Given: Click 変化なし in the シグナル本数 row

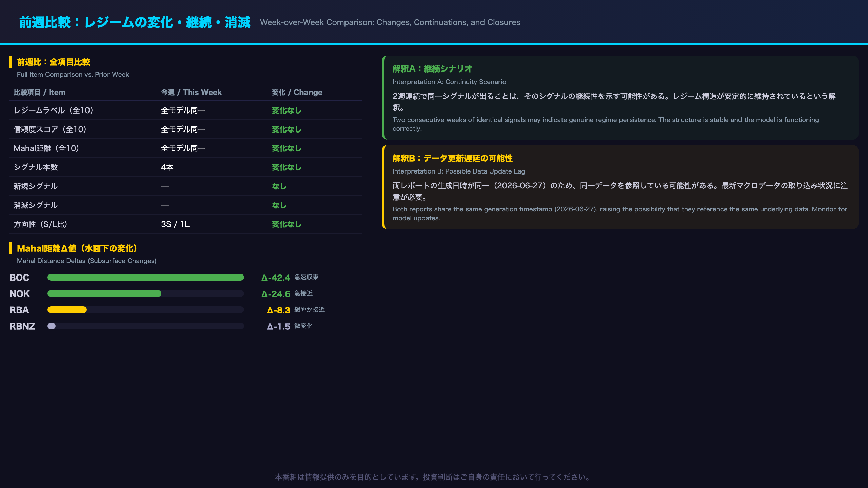Looking at the screenshot, I should 287,167.
